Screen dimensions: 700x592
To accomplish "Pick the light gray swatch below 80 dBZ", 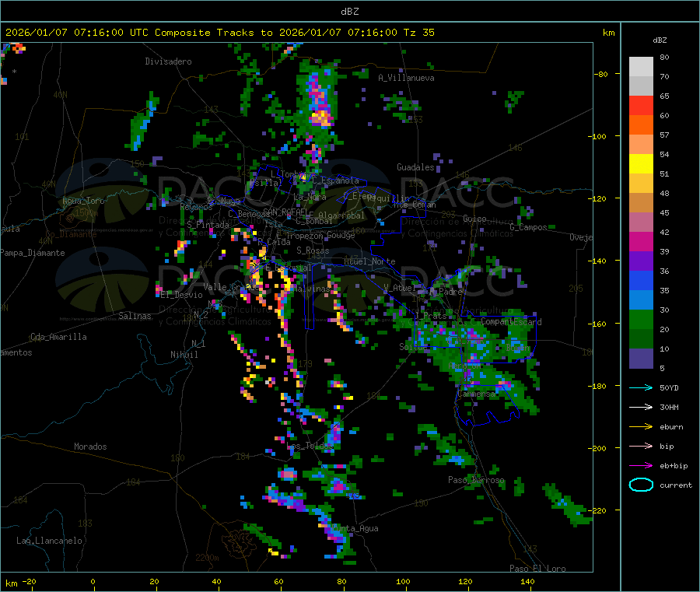I will tap(641, 67).
